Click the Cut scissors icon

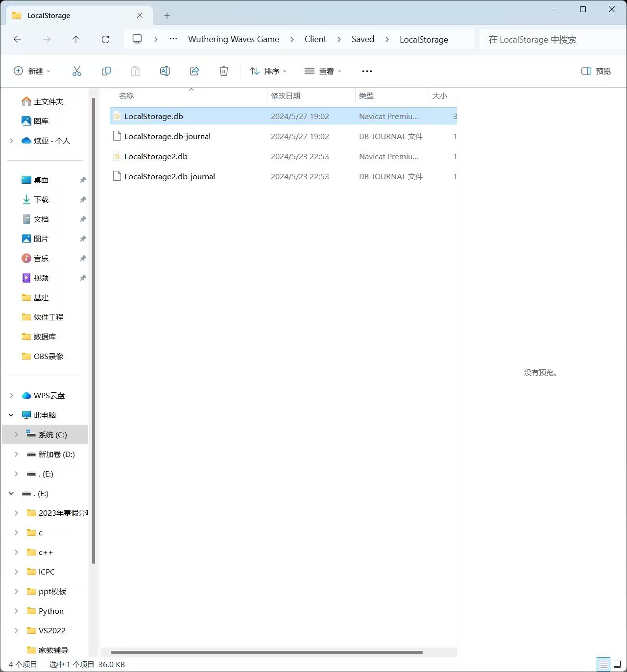click(x=77, y=71)
